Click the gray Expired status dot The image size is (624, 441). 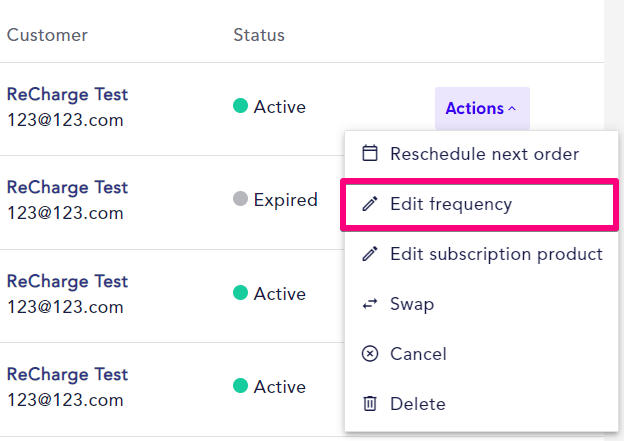coord(240,199)
